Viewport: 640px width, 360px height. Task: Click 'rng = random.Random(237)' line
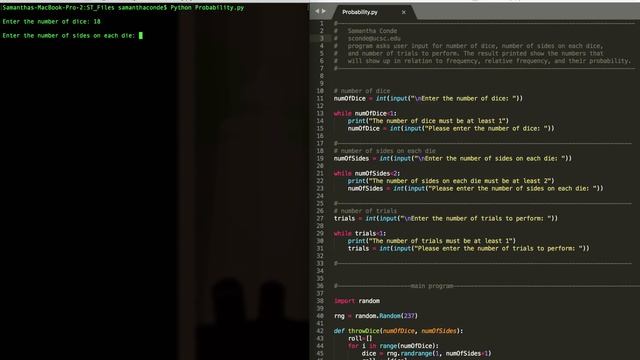pyautogui.click(x=376, y=316)
